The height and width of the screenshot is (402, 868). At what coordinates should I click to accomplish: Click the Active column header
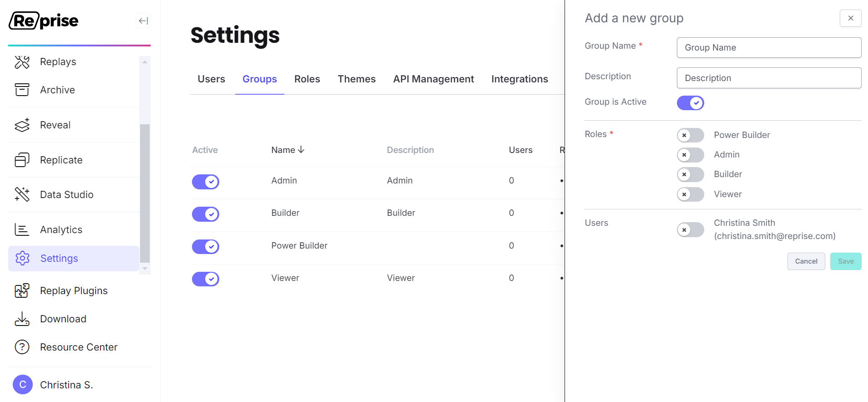(205, 150)
